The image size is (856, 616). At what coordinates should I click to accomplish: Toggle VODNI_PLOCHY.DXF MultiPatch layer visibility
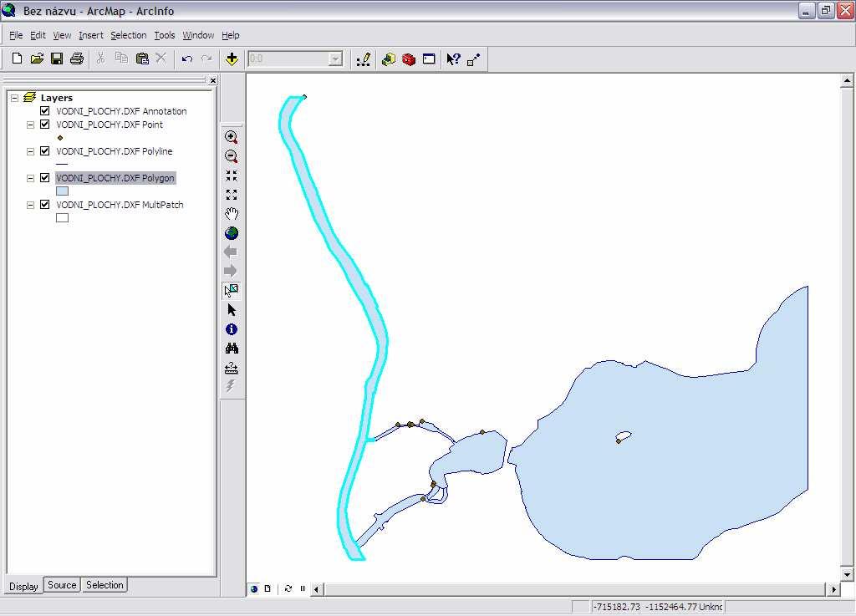pyautogui.click(x=45, y=205)
